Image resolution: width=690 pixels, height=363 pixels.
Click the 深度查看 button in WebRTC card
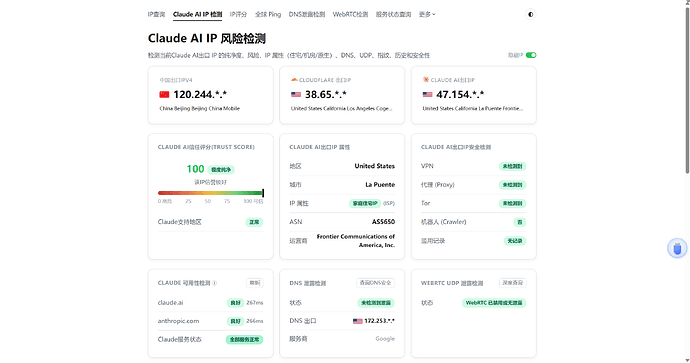[513, 283]
